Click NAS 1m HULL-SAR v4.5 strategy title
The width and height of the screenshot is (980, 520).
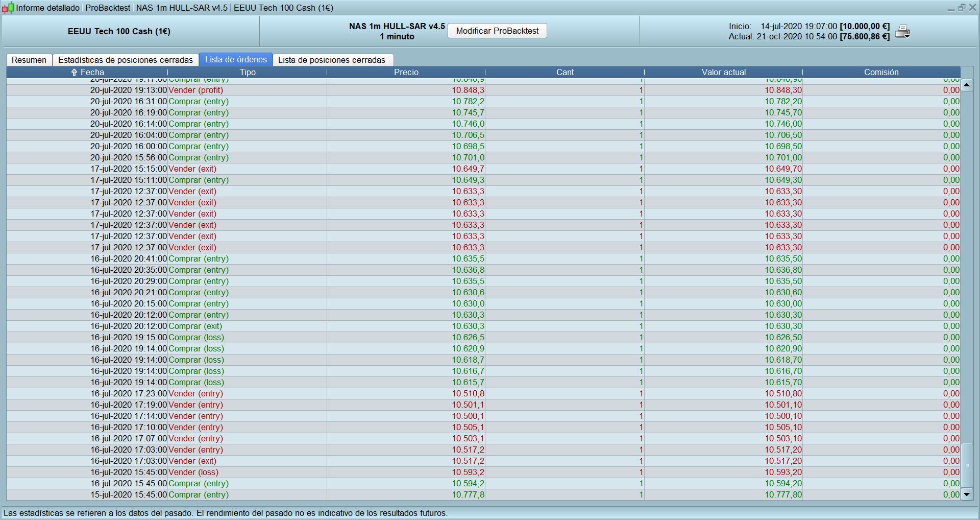click(397, 26)
